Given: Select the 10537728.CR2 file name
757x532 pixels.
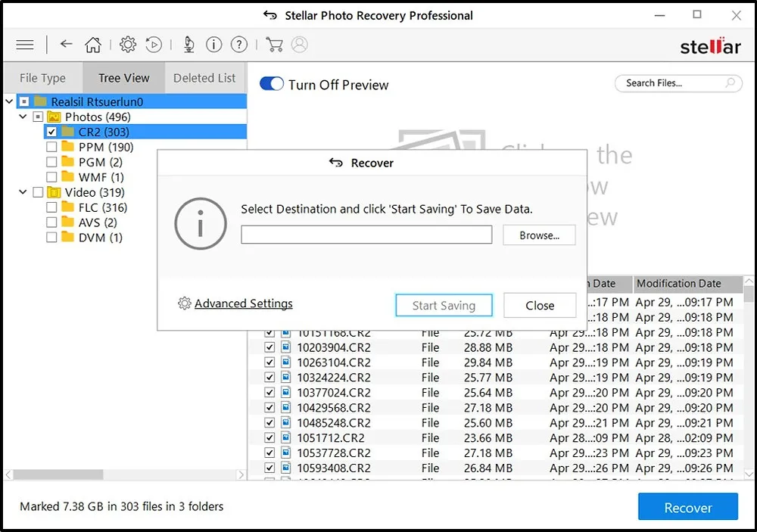Looking at the screenshot, I should click(x=334, y=453).
